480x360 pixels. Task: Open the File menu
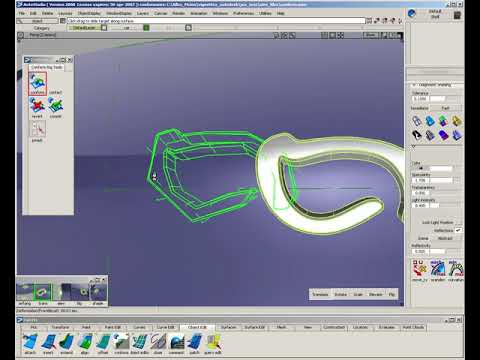[22, 13]
